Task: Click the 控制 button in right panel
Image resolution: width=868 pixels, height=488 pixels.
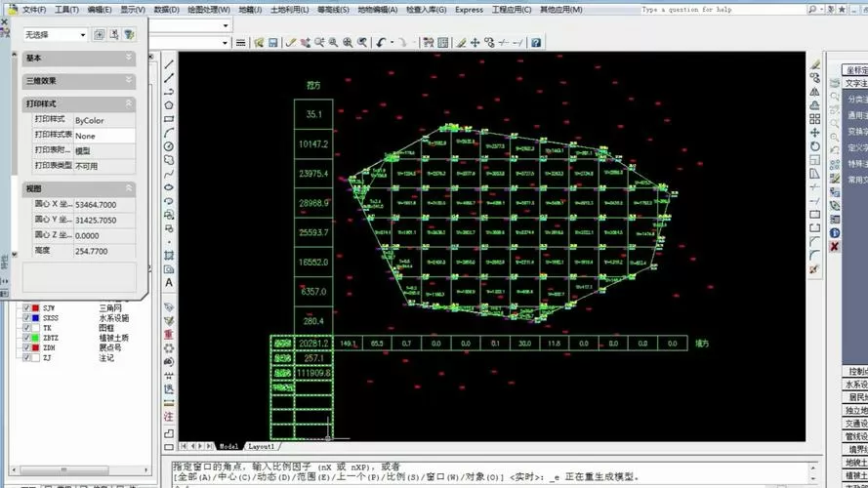Action: [856, 371]
